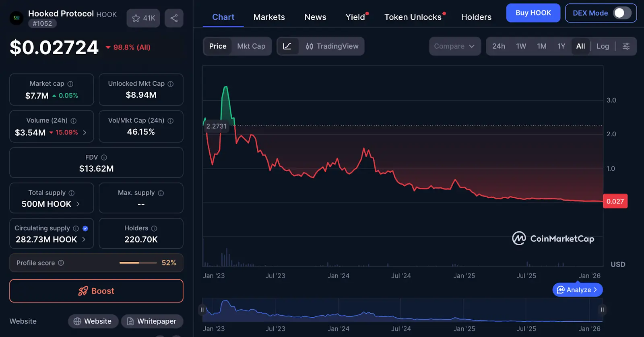The image size is (644, 337).
Task: Open the Whitepaper link
Action: [152, 321]
